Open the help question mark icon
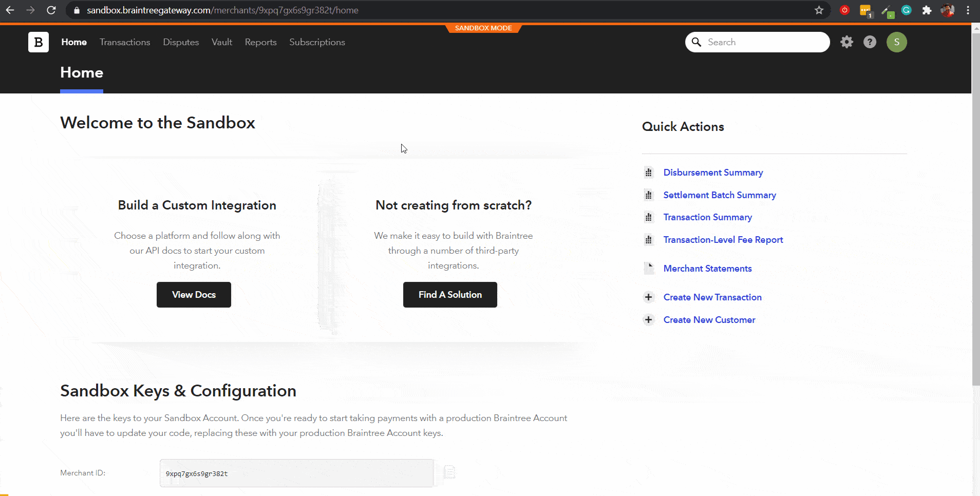980x496 pixels. pyautogui.click(x=870, y=42)
